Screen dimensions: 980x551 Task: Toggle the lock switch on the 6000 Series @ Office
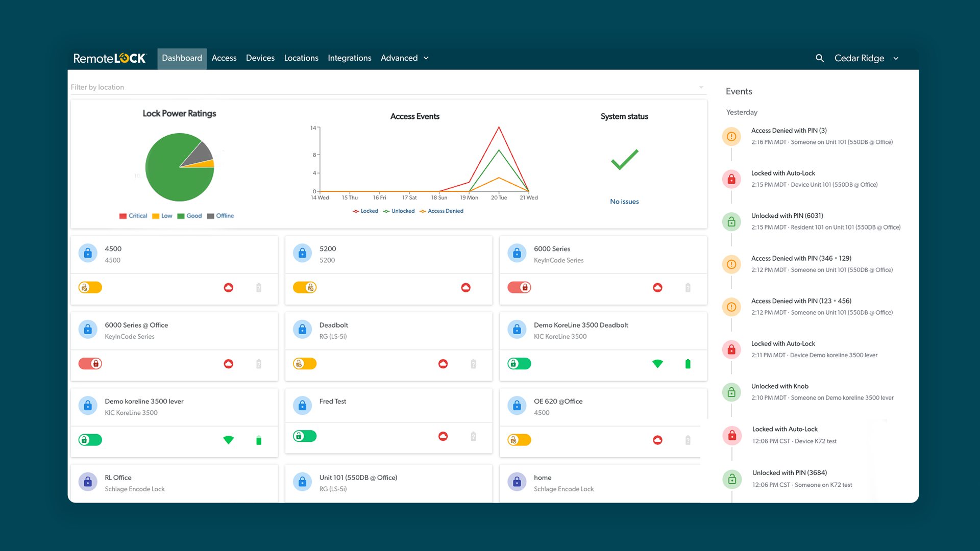click(x=90, y=364)
